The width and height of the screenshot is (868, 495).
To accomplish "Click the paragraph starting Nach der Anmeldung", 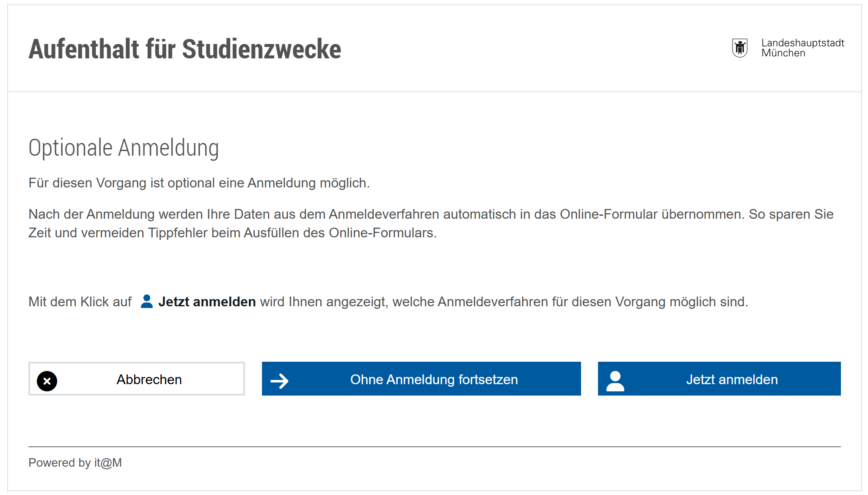I will tap(431, 223).
